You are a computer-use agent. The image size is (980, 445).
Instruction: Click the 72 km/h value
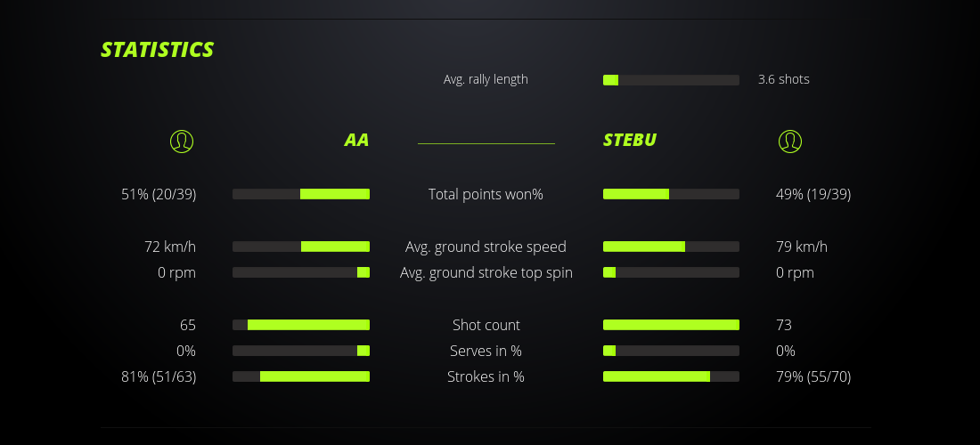170,247
